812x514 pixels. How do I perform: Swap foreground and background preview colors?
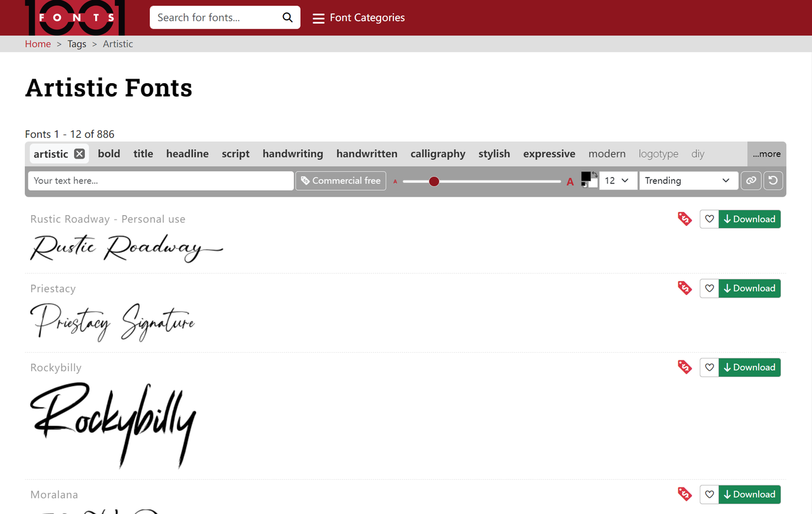pos(594,175)
